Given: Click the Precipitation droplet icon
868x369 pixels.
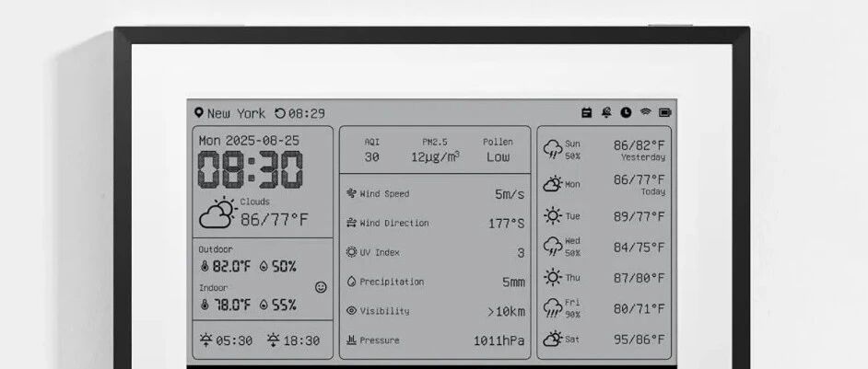Looking at the screenshot, I should click(x=351, y=282).
